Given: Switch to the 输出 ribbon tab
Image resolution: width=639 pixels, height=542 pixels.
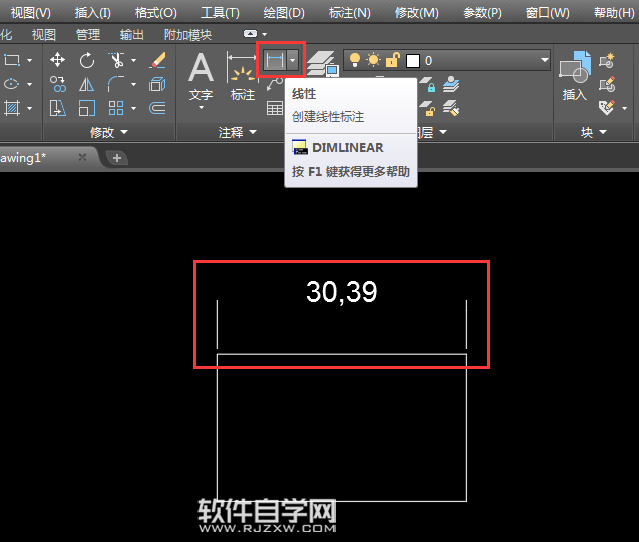Looking at the screenshot, I should 132,35.
